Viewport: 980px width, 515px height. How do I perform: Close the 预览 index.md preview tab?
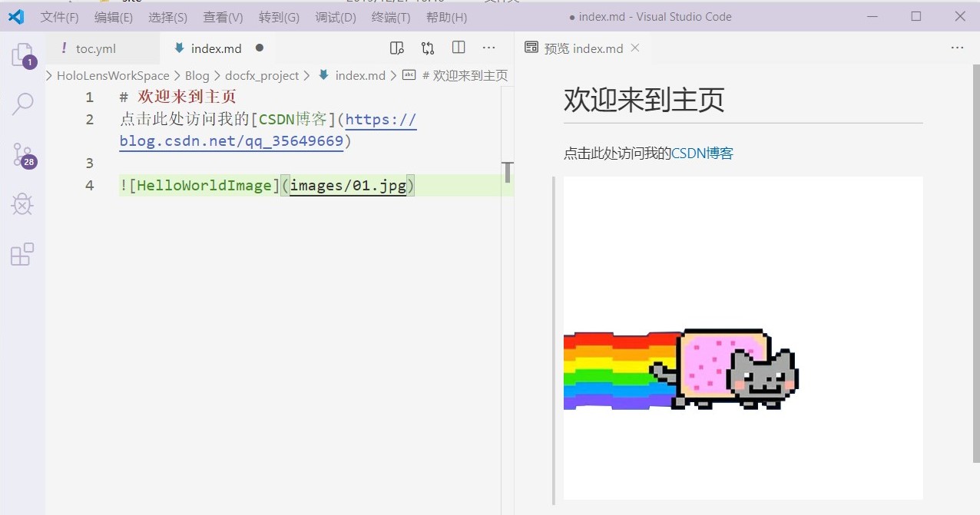coord(634,48)
